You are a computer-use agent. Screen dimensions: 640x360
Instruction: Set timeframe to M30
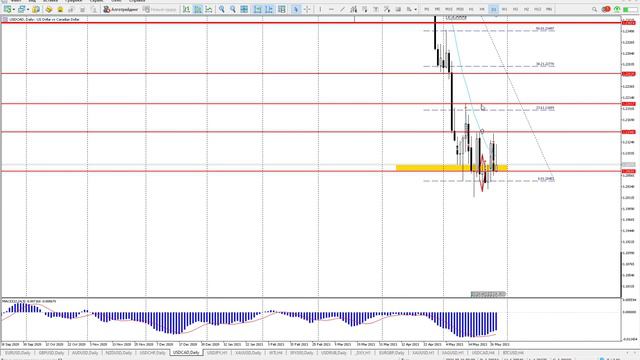(x=460, y=9)
